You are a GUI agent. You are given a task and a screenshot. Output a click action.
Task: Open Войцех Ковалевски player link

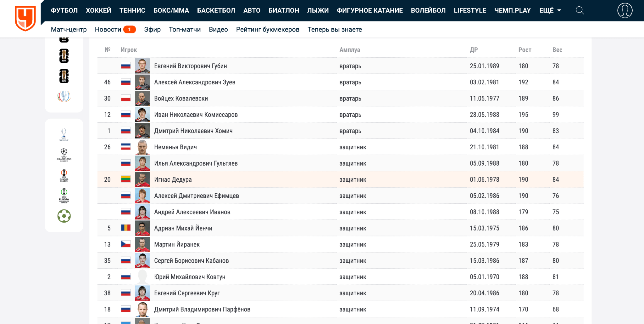[x=181, y=98]
